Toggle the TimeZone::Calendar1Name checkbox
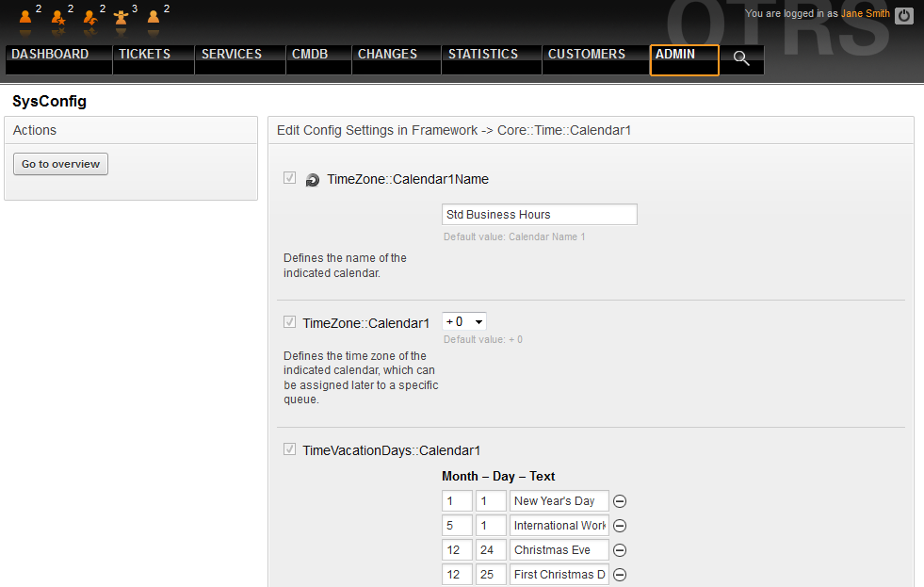The image size is (924, 587). point(290,178)
